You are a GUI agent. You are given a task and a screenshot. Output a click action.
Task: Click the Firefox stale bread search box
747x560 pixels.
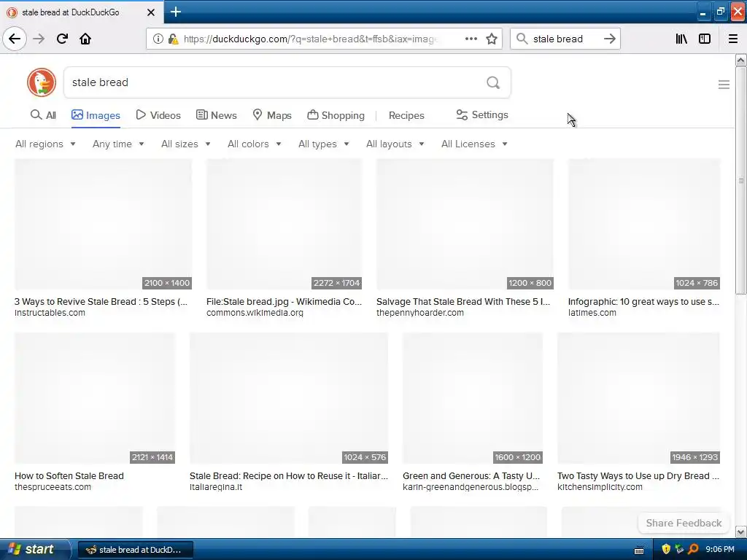point(564,39)
